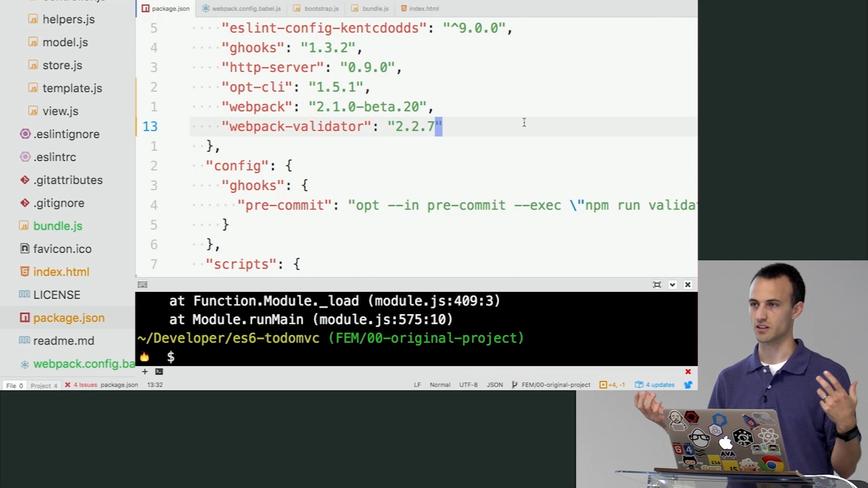Click the terminal status icon
This screenshot has width=868, height=488.
[159, 371]
